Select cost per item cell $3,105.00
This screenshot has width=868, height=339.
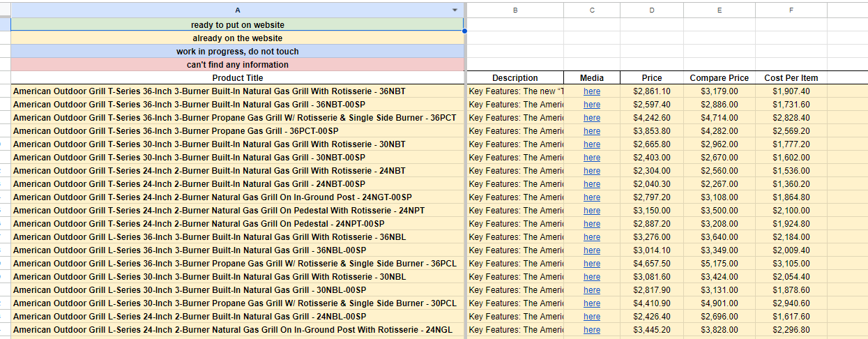pyautogui.click(x=791, y=264)
